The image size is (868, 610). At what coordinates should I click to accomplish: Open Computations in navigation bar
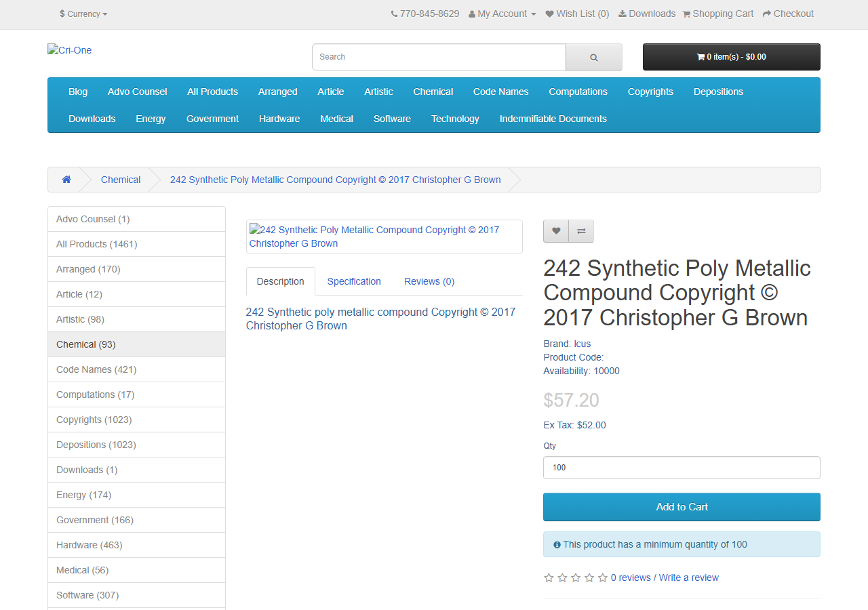(x=578, y=91)
